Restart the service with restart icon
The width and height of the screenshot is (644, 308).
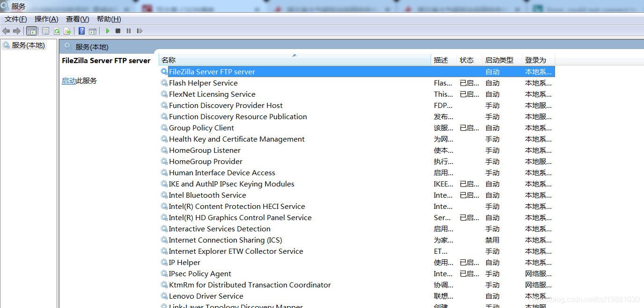click(139, 31)
